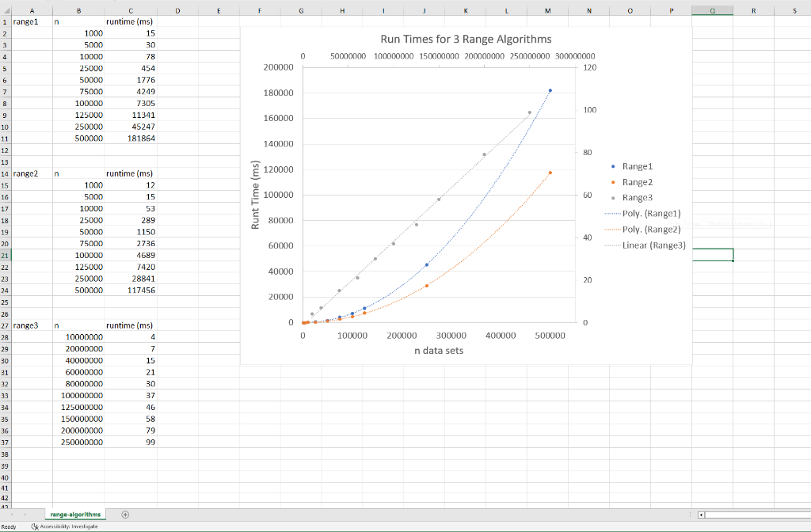Image resolution: width=811 pixels, height=532 pixels.
Task: Select column B header
Action: [x=80, y=10]
